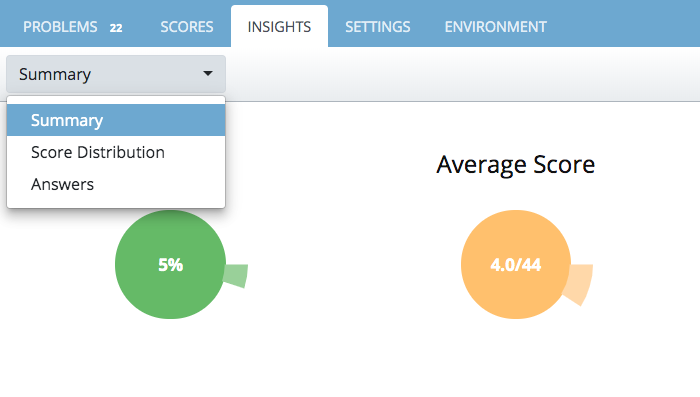The image size is (700, 397).
Task: Click the orange 4.0/44 circle
Action: 516,264
